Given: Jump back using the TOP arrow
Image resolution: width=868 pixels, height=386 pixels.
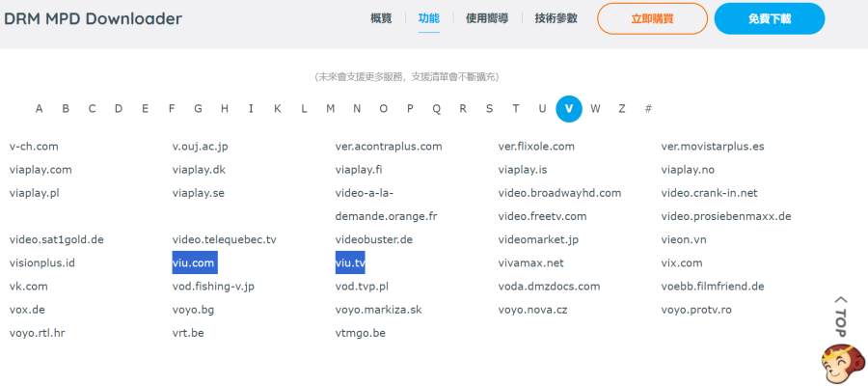Looking at the screenshot, I should (x=841, y=316).
